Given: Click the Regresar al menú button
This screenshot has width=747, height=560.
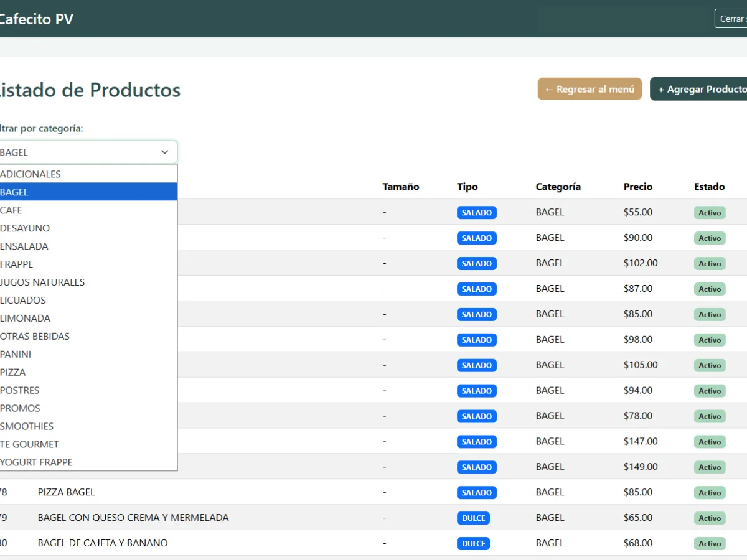Looking at the screenshot, I should [589, 88].
